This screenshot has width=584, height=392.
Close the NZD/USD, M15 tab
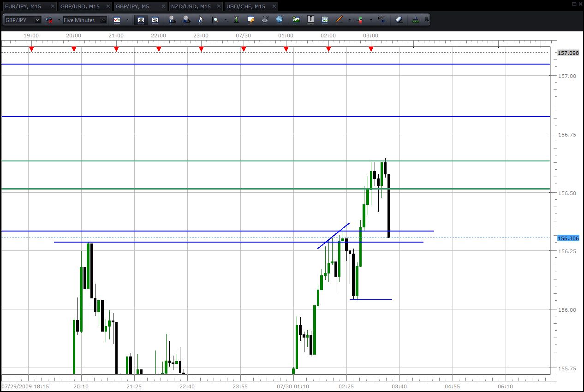[219, 6]
